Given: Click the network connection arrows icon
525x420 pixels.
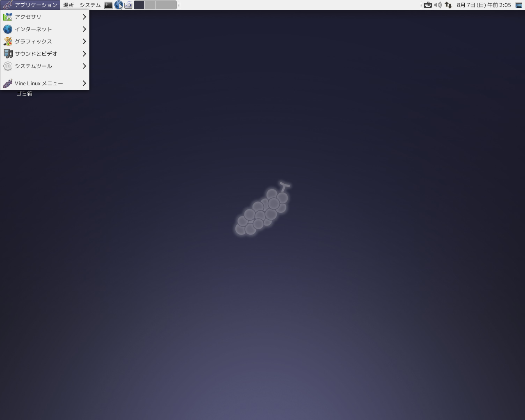Looking at the screenshot, I should [448, 5].
